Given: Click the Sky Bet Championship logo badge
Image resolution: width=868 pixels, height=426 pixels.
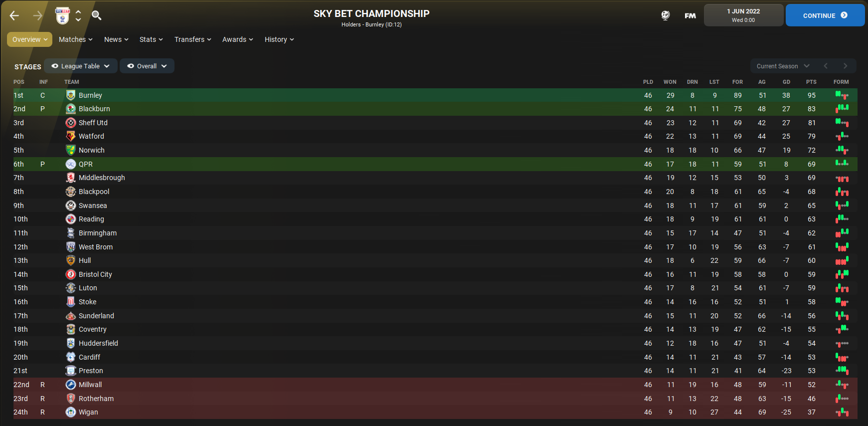Looking at the screenshot, I should (62, 15).
